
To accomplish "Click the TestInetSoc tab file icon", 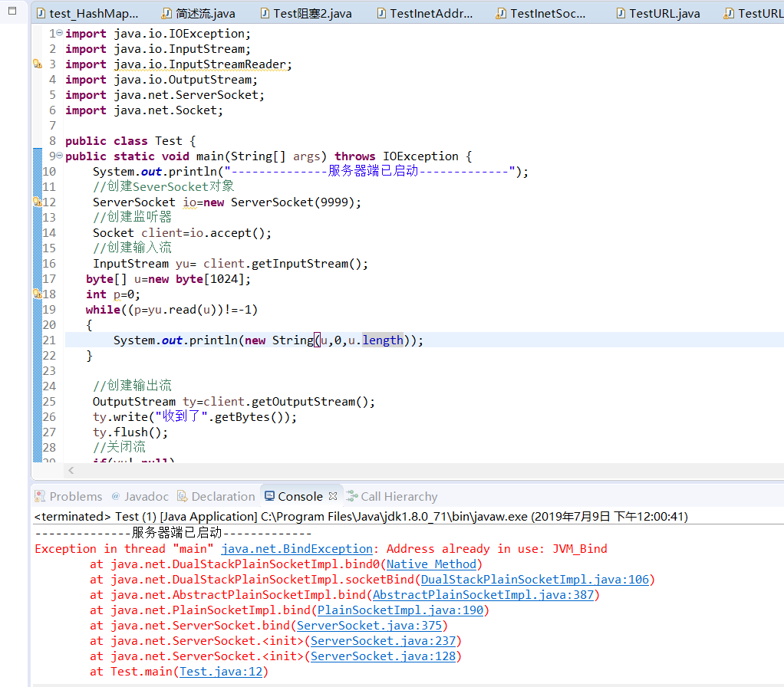I will [x=500, y=14].
